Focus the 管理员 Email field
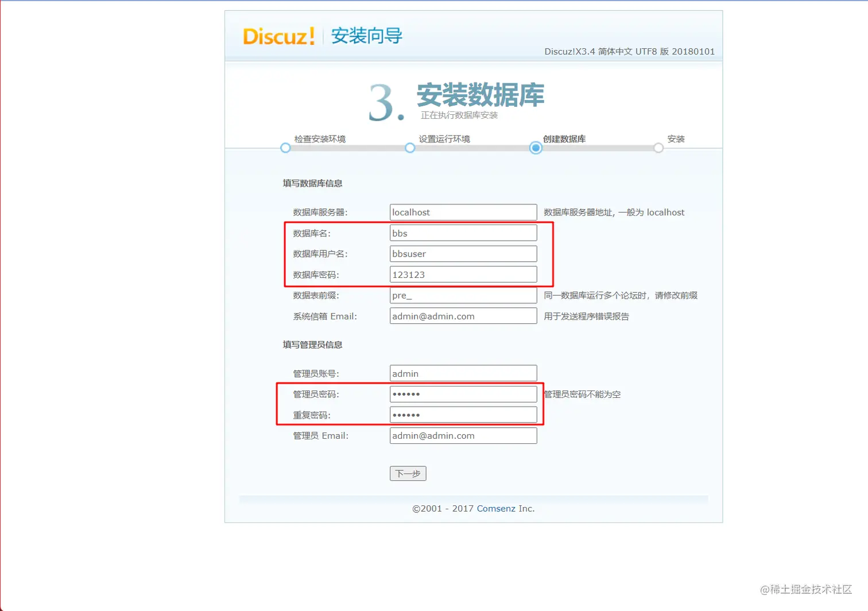The image size is (868, 611). (463, 435)
